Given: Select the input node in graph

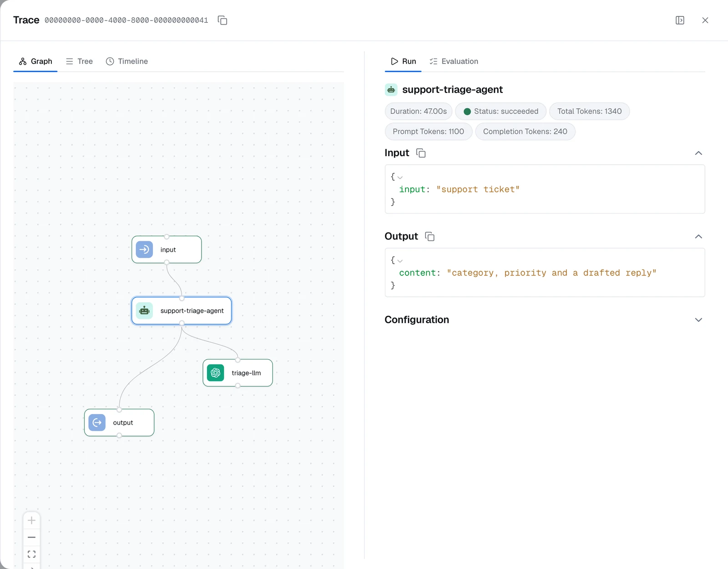Looking at the screenshot, I should point(167,249).
